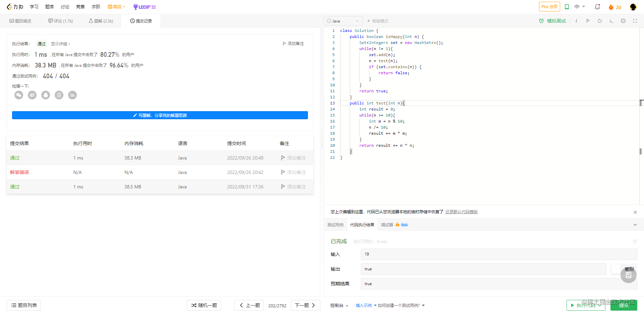Share result to Weibo
644x314 pixels.
coord(32,95)
